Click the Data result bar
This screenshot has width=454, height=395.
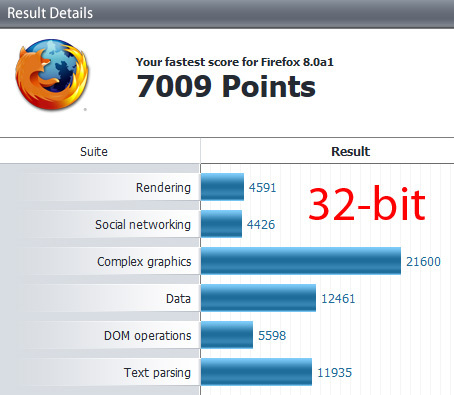pyautogui.click(x=258, y=298)
